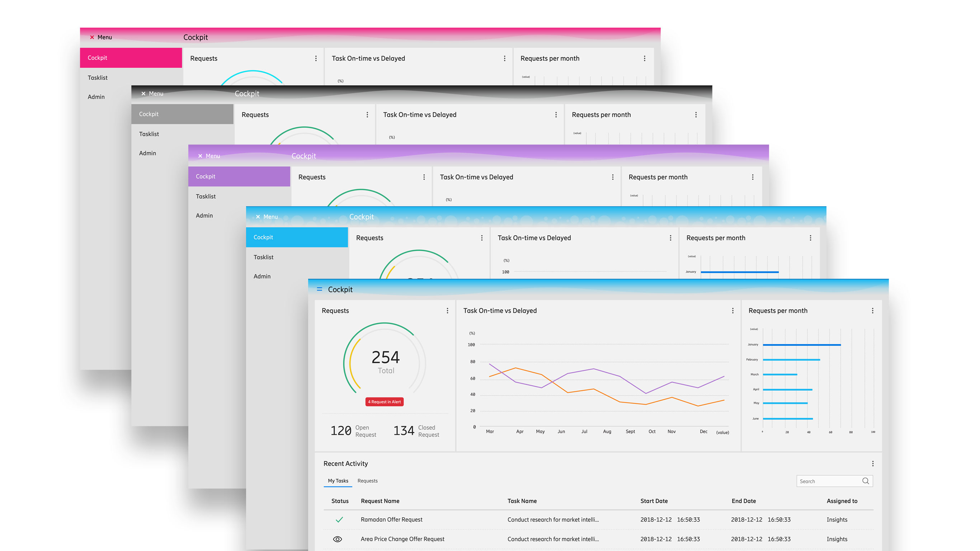Image resolution: width=980 pixels, height=551 pixels.
Task: Close the menu in the blue-themed window
Action: [x=258, y=217]
